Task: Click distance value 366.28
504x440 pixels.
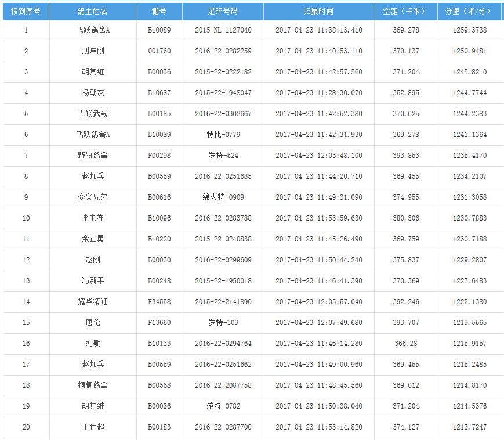Action: tap(405, 344)
